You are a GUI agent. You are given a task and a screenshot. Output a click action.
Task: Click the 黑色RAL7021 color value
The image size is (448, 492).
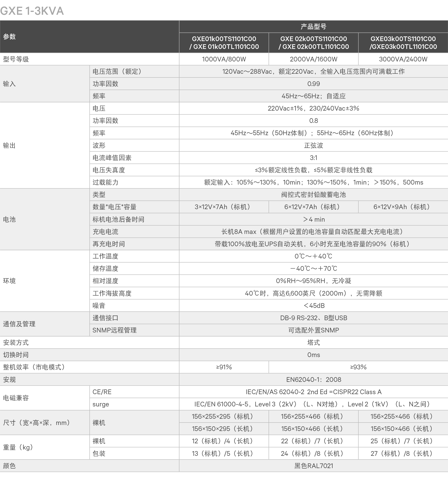313,466
